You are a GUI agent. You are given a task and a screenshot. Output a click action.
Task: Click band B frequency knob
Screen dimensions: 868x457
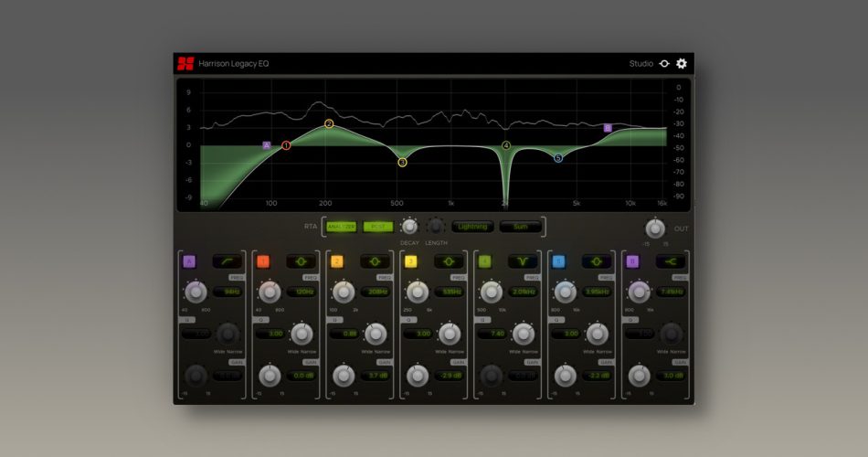click(640, 292)
